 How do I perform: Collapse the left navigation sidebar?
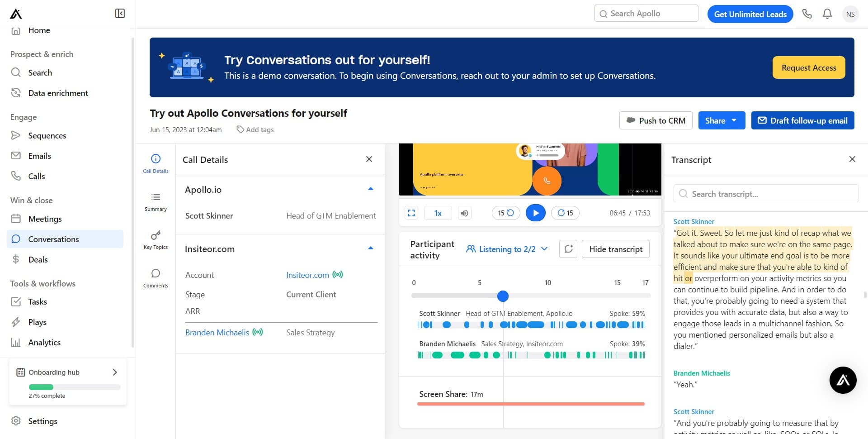(x=120, y=14)
